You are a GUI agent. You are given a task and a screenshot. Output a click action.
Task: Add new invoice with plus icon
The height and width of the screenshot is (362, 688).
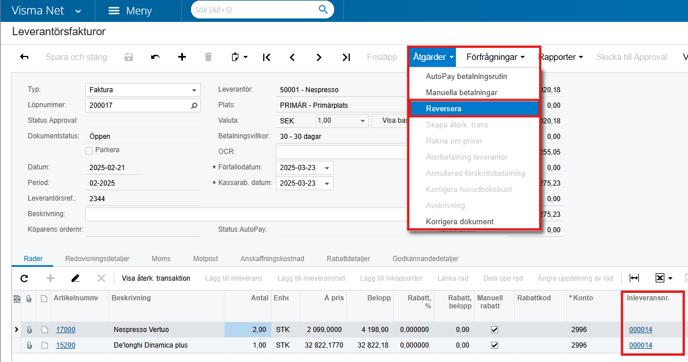pyautogui.click(x=182, y=57)
